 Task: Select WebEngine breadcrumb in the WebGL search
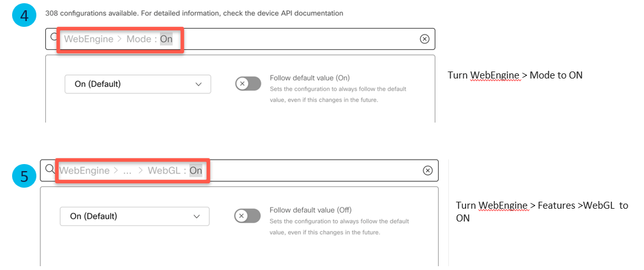pyautogui.click(x=84, y=170)
